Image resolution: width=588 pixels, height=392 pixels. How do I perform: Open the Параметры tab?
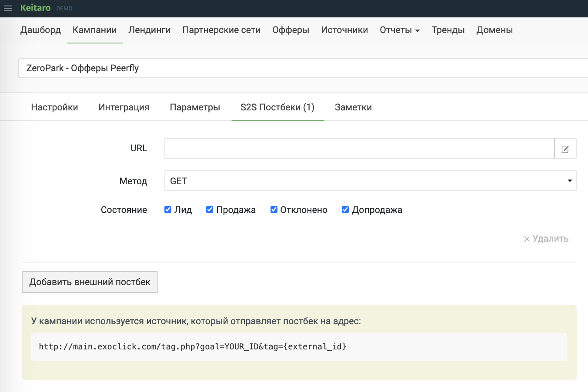pos(195,107)
